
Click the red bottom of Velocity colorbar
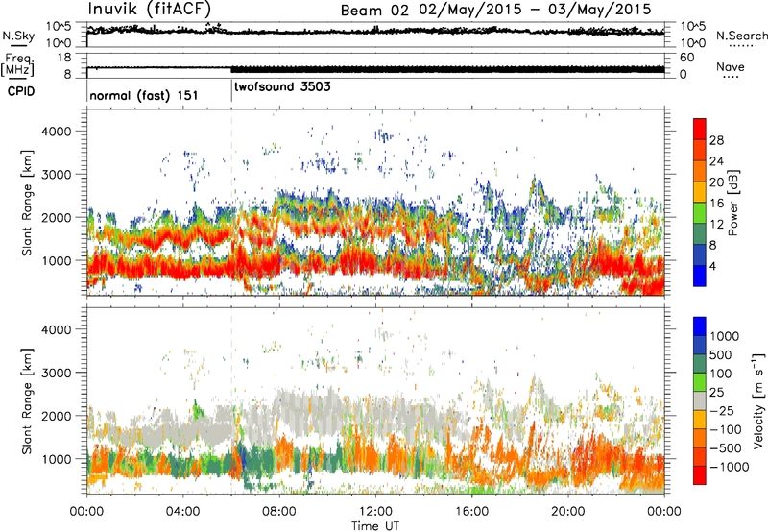[x=700, y=475]
